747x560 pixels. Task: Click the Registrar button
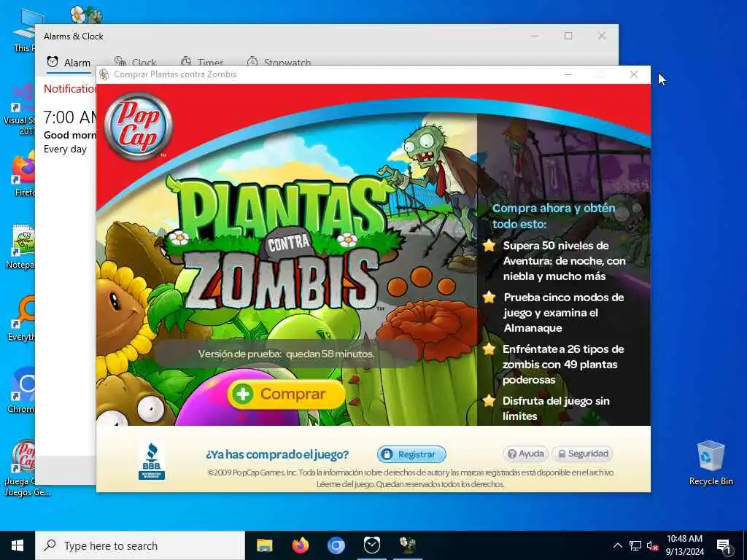click(x=411, y=454)
